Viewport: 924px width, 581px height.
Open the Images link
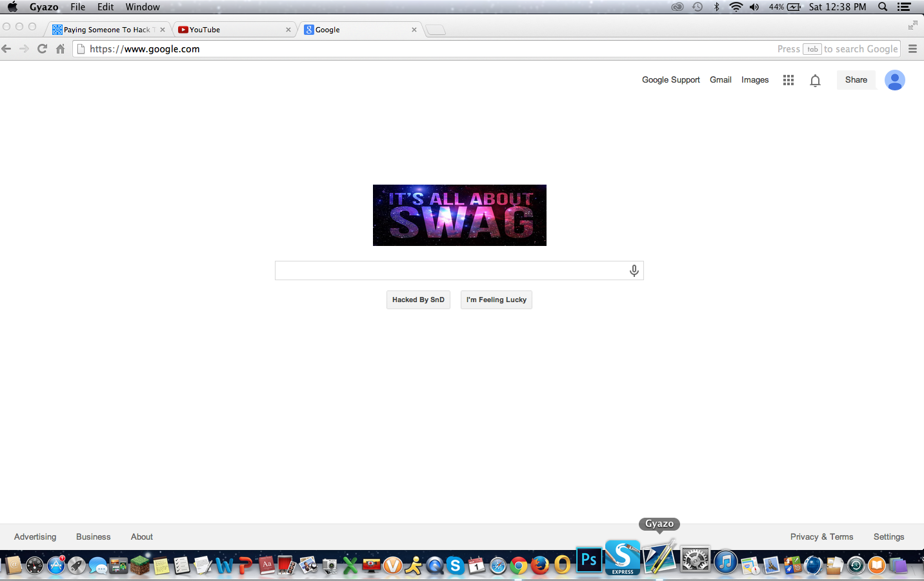point(755,80)
